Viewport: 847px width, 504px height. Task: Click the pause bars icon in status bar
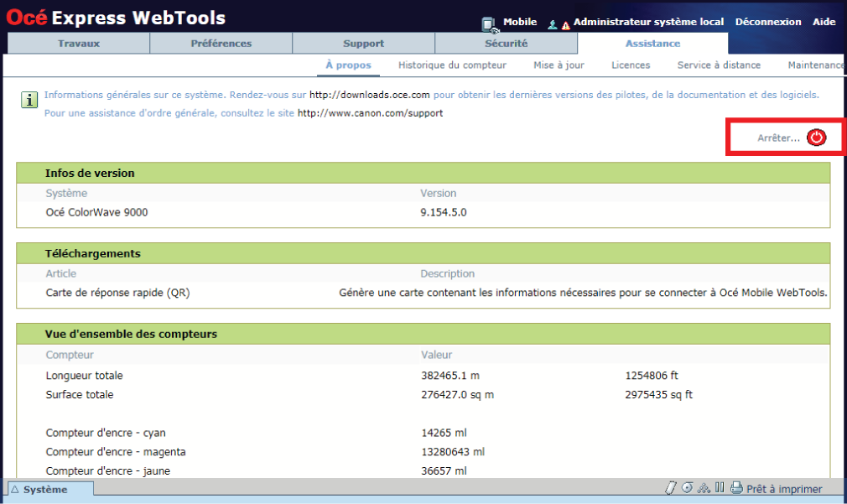point(720,488)
